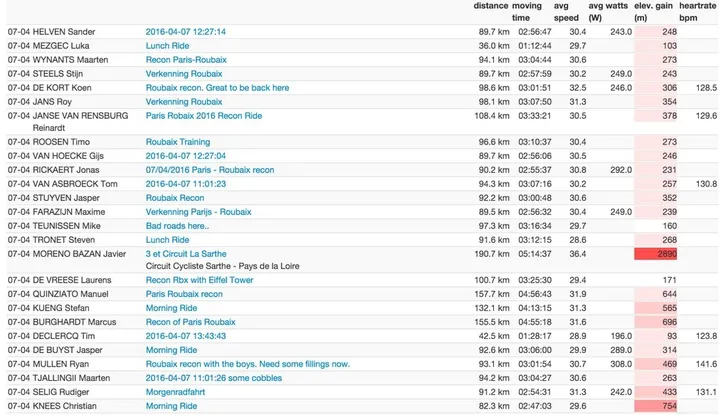Open the 'Recon Paris-Roubaix' activity link
Screen dimensions: 728x415
(x=188, y=60)
